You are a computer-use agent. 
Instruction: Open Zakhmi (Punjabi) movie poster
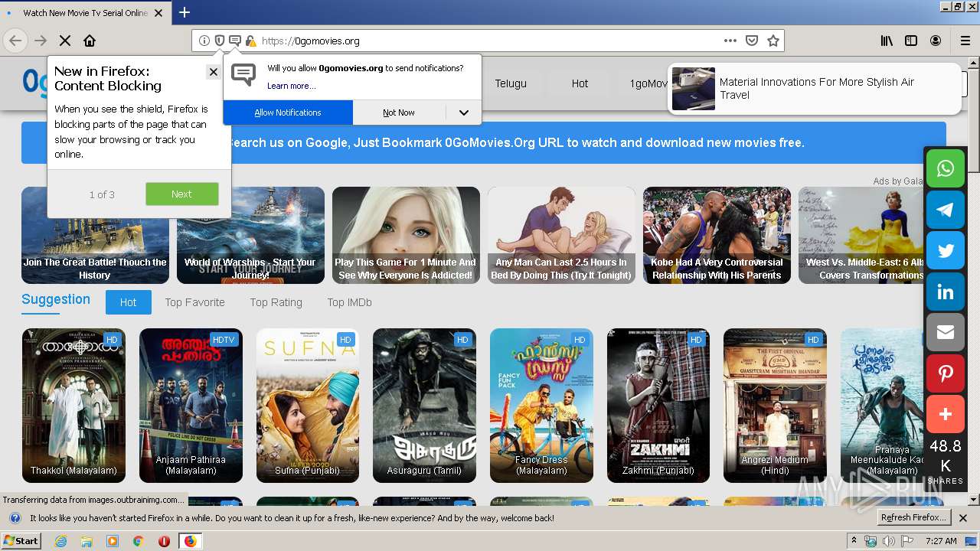pyautogui.click(x=658, y=406)
